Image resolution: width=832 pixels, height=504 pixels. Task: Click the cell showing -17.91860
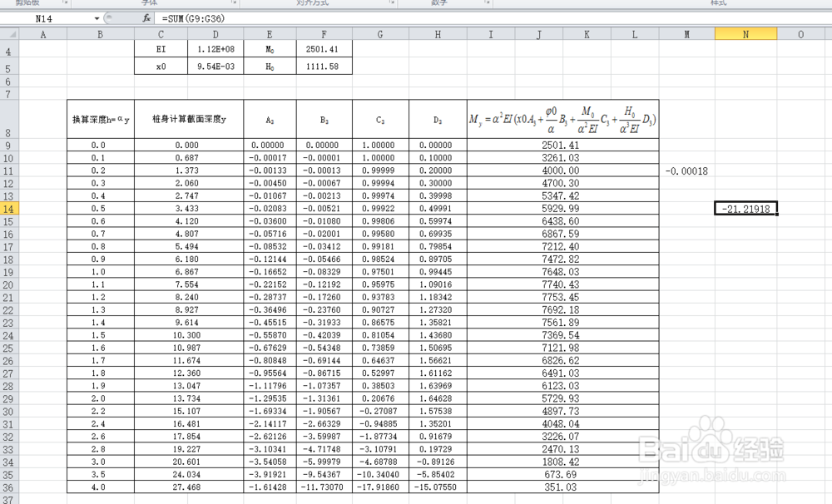[380, 487]
